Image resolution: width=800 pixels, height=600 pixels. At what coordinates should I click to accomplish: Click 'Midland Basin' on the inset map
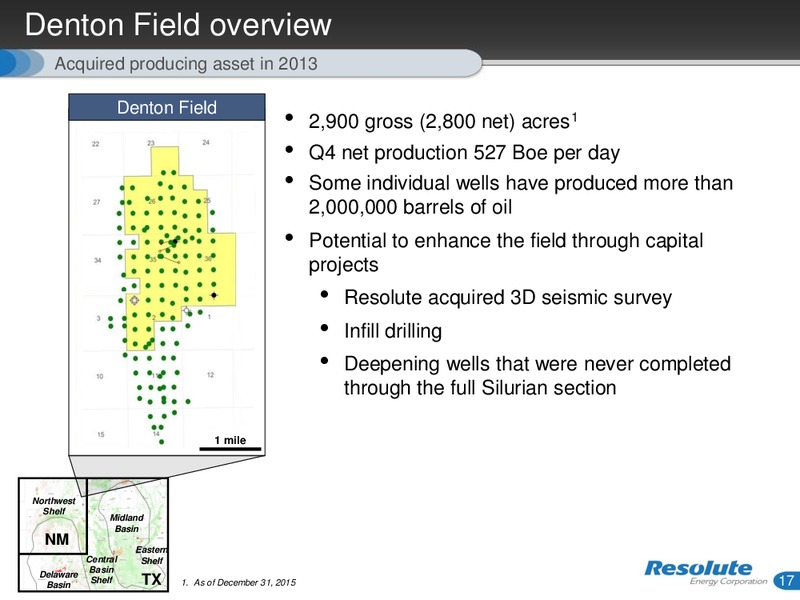click(127, 523)
